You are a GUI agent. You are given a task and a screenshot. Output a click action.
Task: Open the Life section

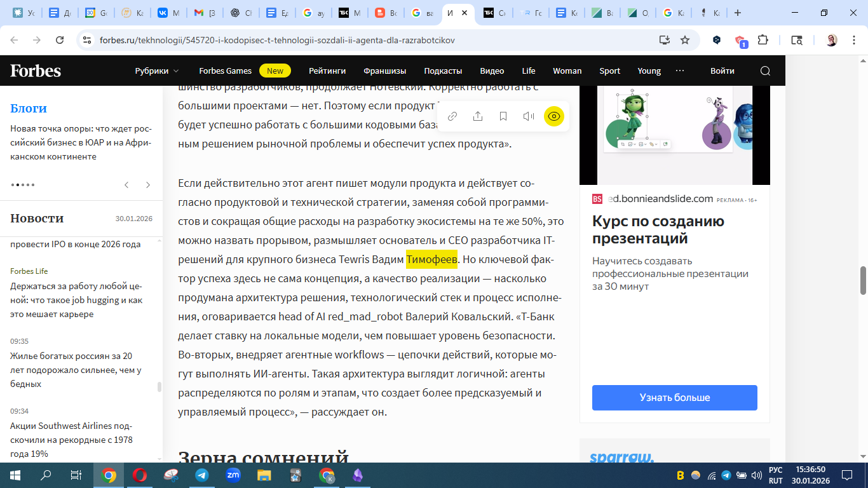(x=529, y=71)
